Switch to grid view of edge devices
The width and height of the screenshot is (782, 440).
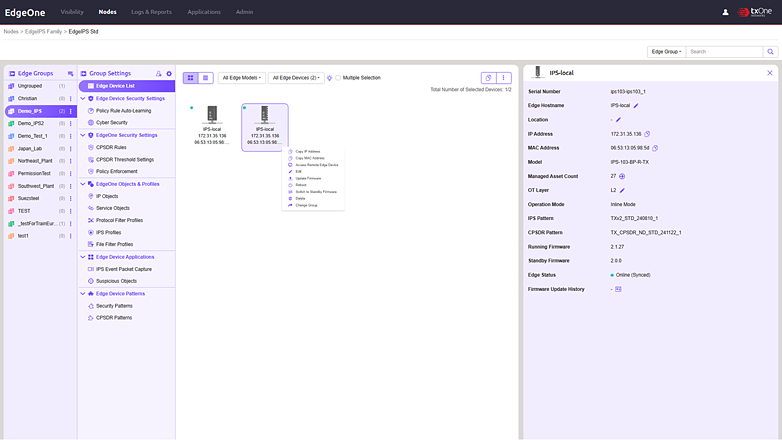coord(190,78)
